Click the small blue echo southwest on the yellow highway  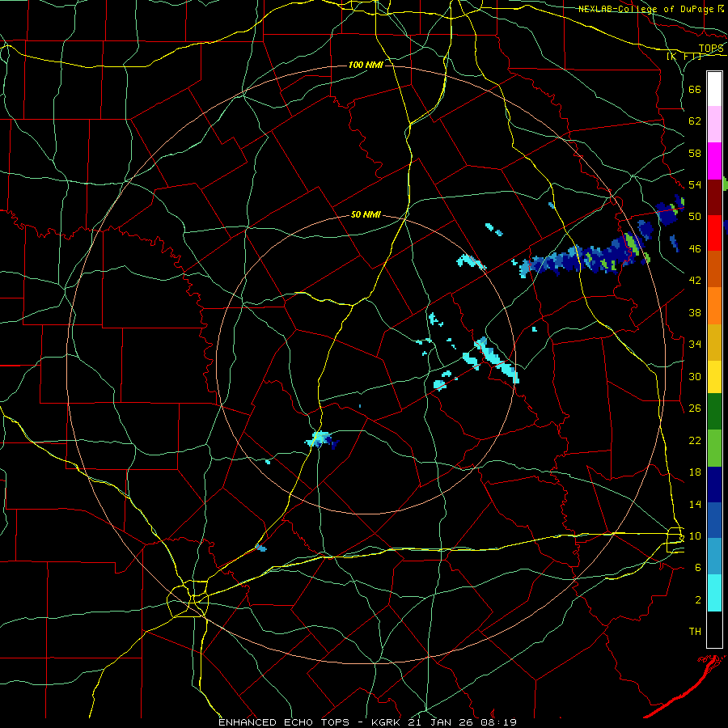pyautogui.click(x=261, y=548)
